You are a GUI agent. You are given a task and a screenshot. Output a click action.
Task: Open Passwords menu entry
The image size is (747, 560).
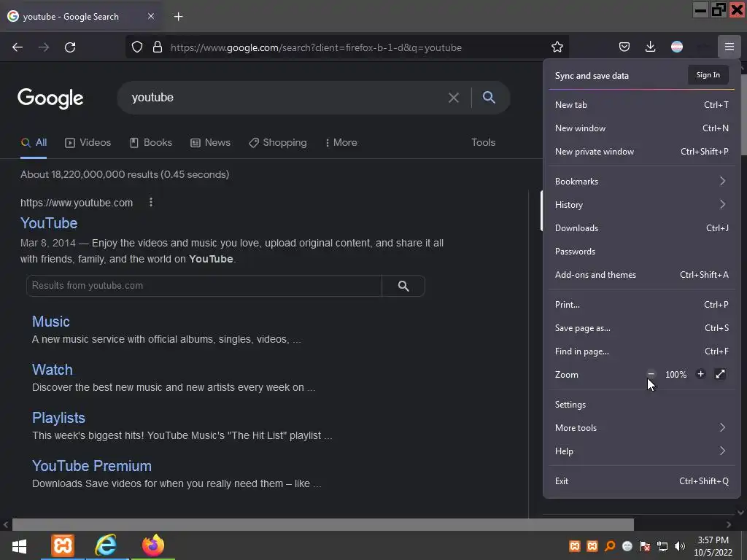point(642,252)
